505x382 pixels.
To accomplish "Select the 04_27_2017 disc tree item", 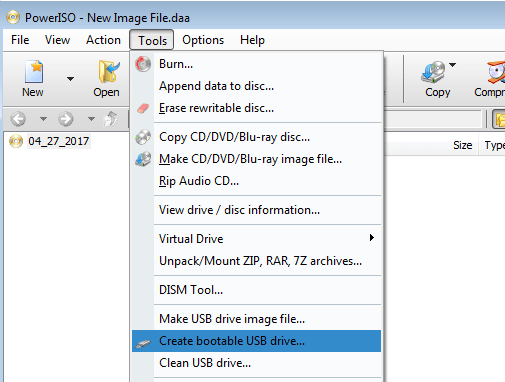I will point(59,141).
